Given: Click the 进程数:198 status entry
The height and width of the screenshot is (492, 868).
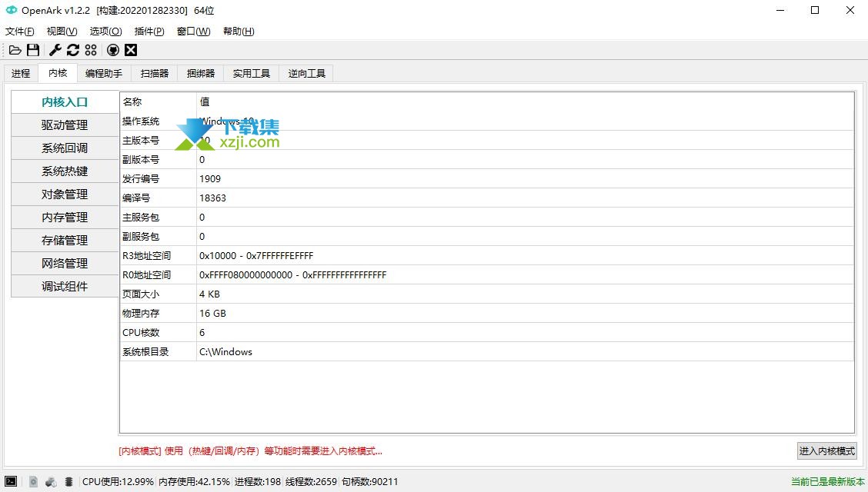Looking at the screenshot, I should tap(258, 481).
